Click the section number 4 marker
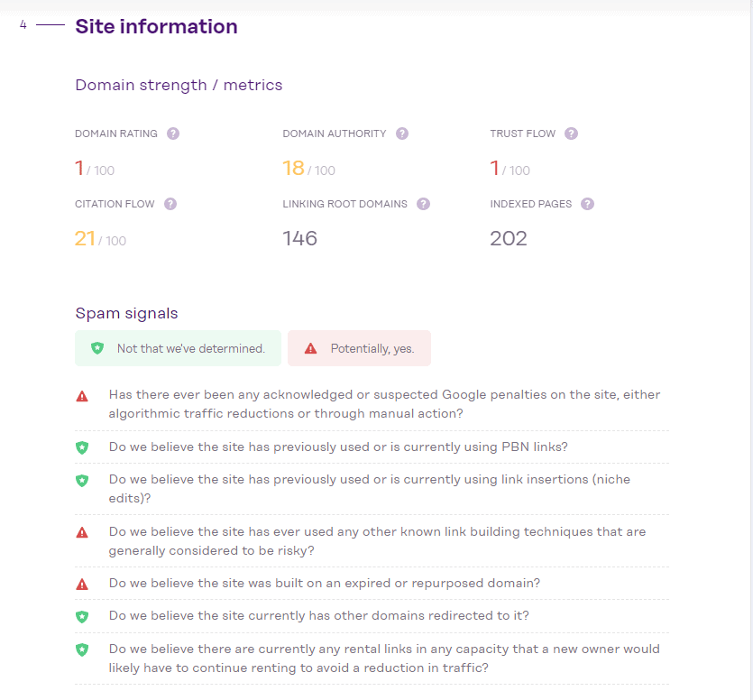Screen dimensions: 753x700 click(x=23, y=25)
